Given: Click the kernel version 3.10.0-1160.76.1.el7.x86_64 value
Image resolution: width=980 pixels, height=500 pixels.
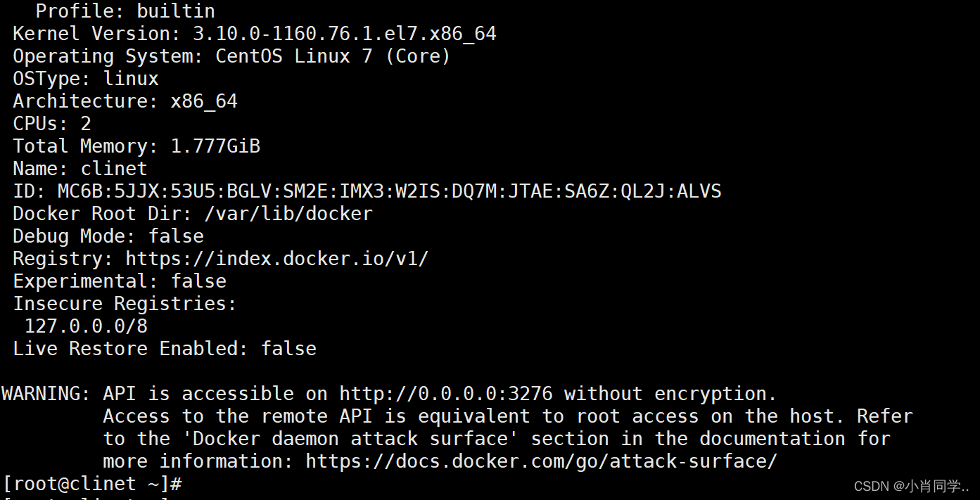Looking at the screenshot, I should [x=344, y=34].
